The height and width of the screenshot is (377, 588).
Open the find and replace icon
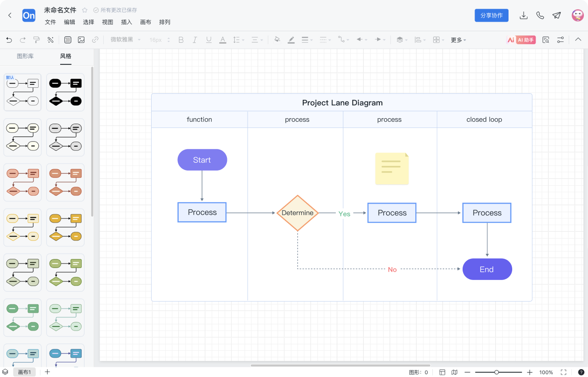point(546,40)
